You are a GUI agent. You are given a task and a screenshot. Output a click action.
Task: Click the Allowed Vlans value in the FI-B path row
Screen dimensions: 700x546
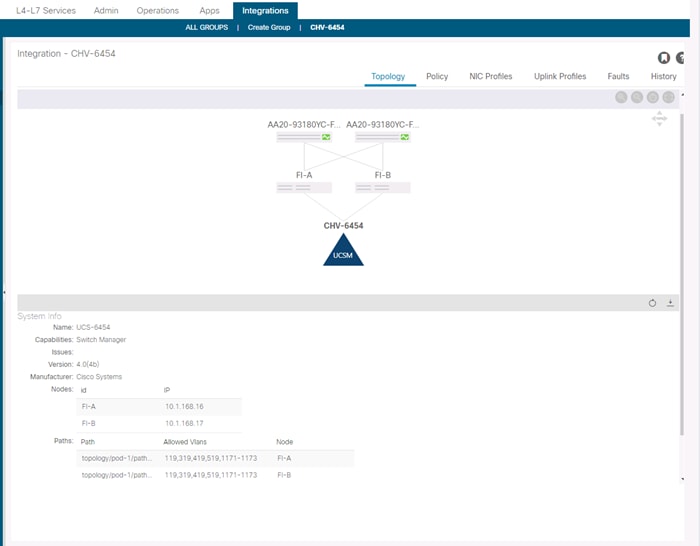tap(211, 475)
